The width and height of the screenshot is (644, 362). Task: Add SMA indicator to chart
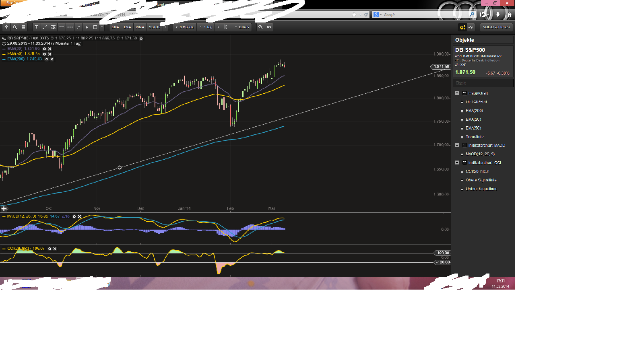[116, 27]
